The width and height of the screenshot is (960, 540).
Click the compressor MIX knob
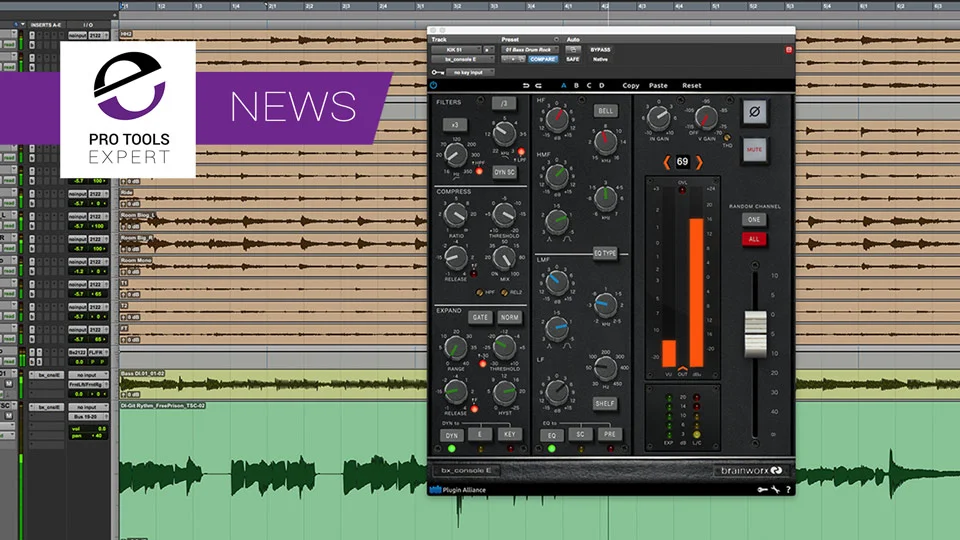click(x=504, y=259)
